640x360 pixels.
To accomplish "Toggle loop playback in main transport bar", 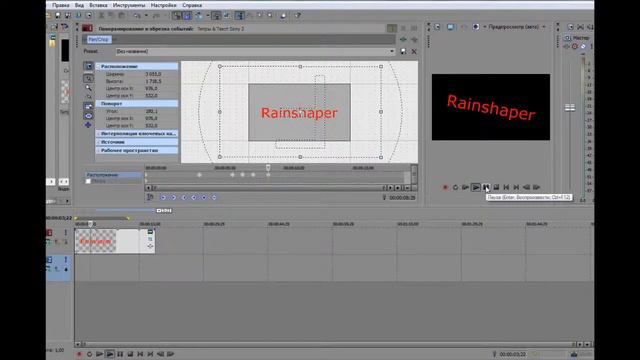I will pos(89,354).
